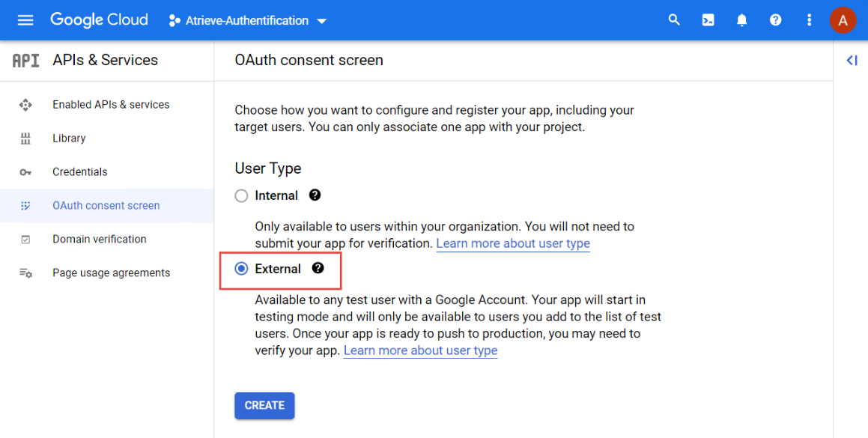Open the help question mark in header
This screenshot has width=868, height=438.
pyautogui.click(x=775, y=20)
